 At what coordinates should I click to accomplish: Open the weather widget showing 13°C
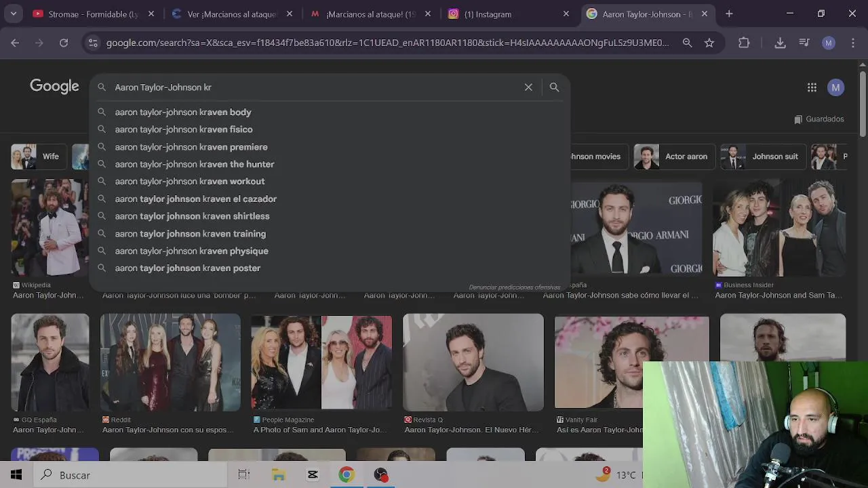click(617, 475)
